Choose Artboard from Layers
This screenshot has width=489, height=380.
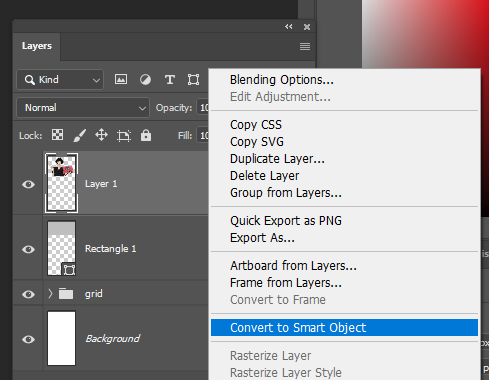[x=293, y=266]
